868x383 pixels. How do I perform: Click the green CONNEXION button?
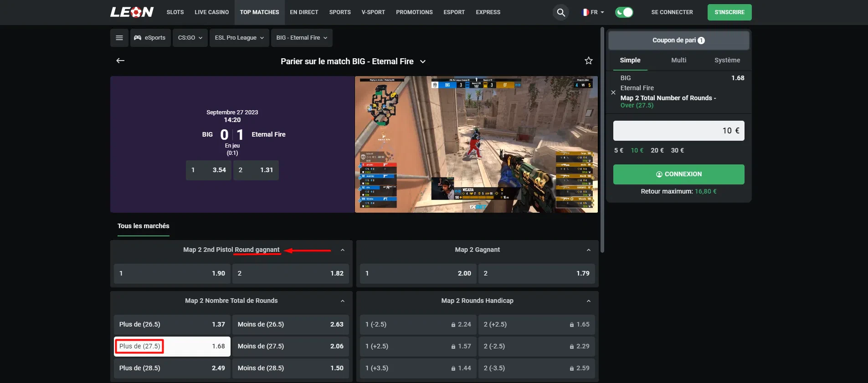pyautogui.click(x=678, y=174)
